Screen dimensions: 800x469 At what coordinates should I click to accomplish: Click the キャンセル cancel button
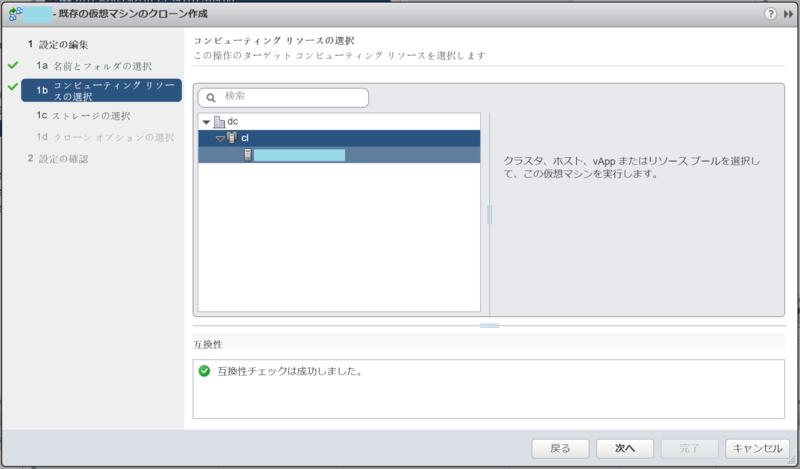757,449
